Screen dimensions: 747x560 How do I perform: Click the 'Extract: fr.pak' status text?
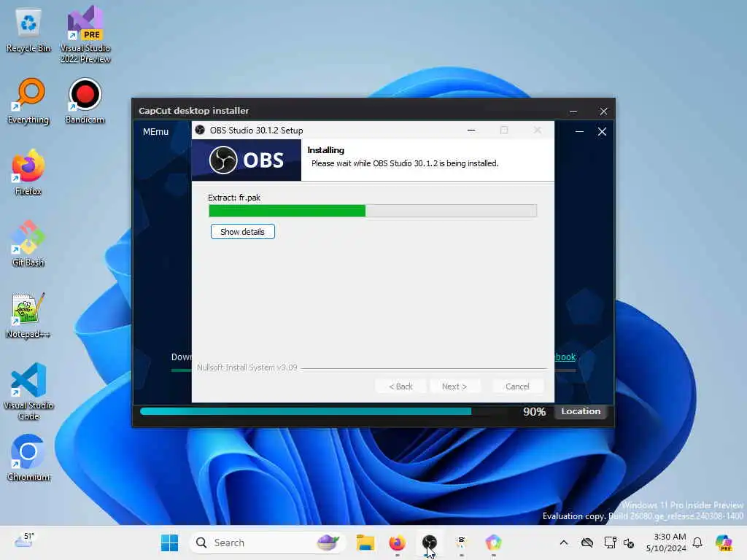(234, 198)
